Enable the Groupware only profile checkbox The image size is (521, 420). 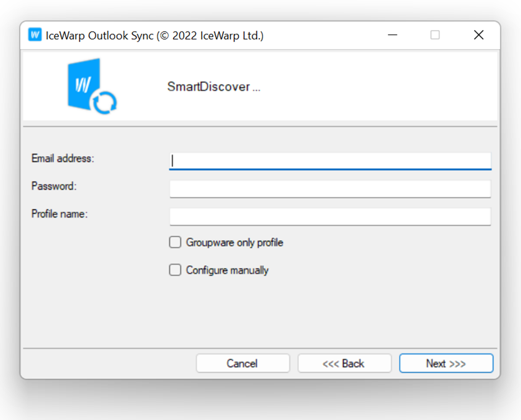(x=175, y=242)
